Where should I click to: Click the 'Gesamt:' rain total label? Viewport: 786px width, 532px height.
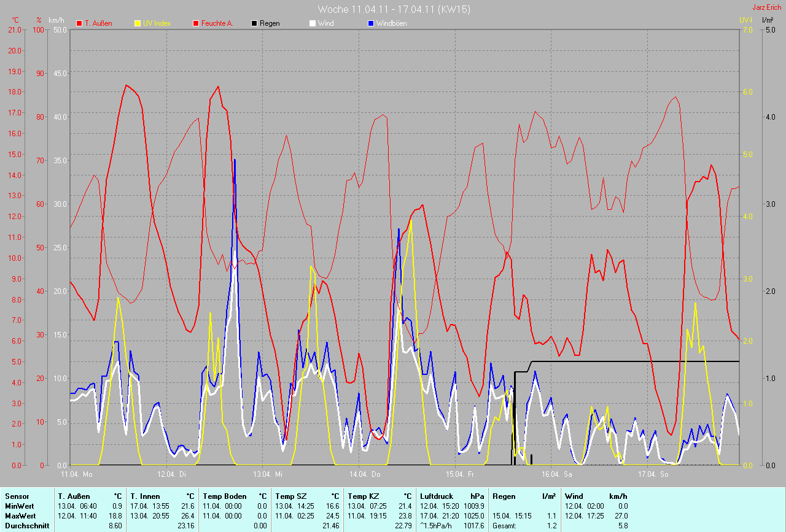(505, 526)
